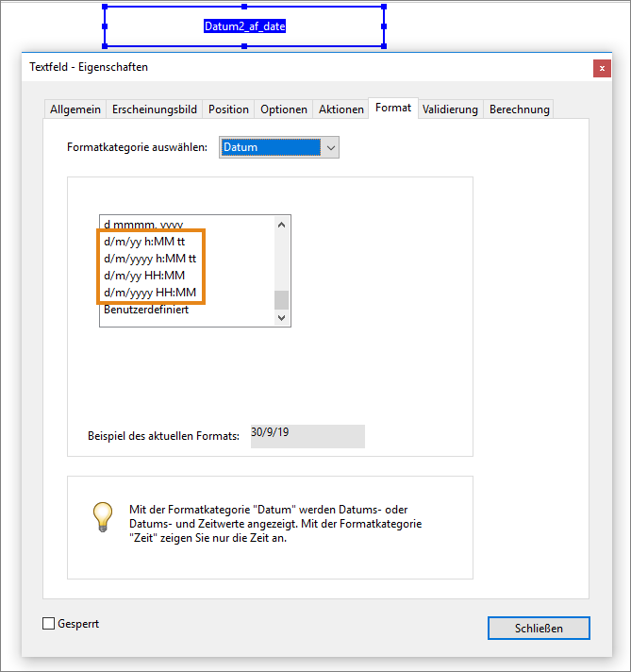Click the Datum2_af_date form field
The image size is (631, 672).
pyautogui.click(x=244, y=26)
